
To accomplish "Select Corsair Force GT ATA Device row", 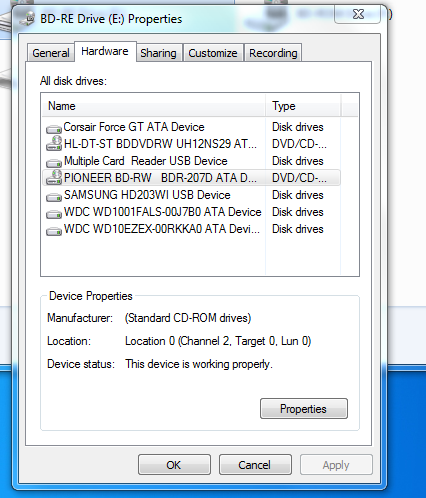I will (191, 127).
